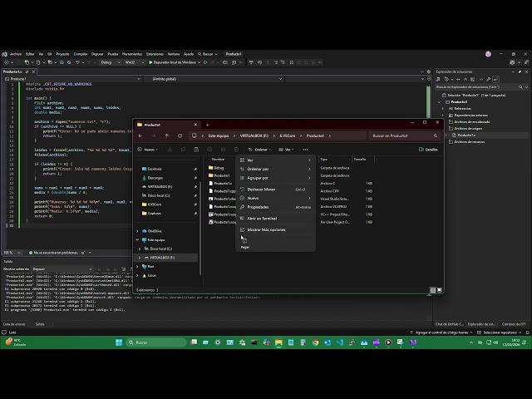Open the Debug configuration dropdown
This screenshot has height=399, width=532.
coord(111,62)
